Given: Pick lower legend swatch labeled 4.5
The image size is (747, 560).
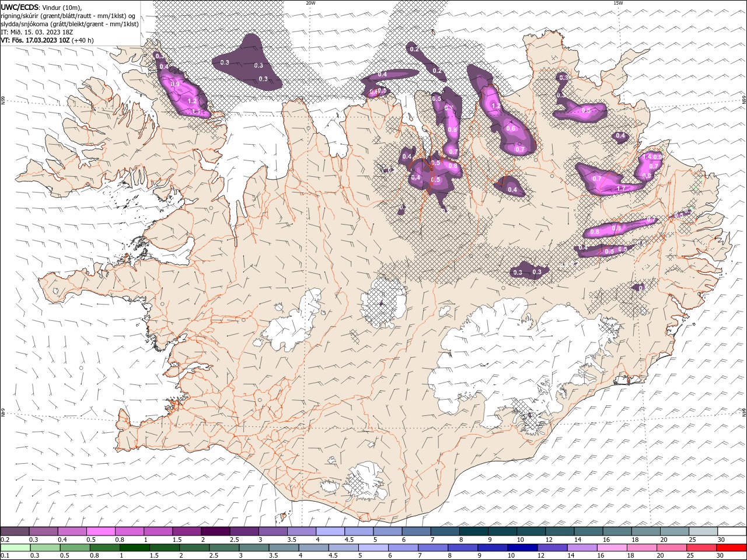Looking at the screenshot, I should [x=344, y=548].
